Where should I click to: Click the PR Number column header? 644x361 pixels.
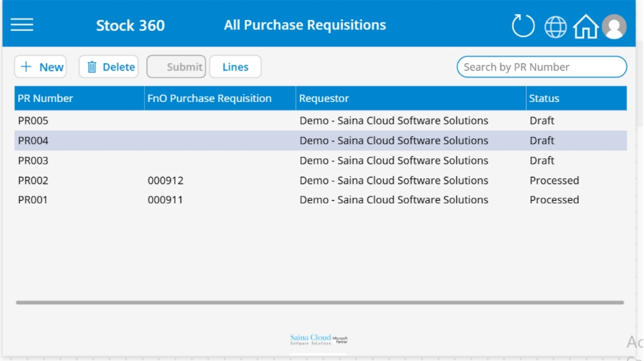80,98
